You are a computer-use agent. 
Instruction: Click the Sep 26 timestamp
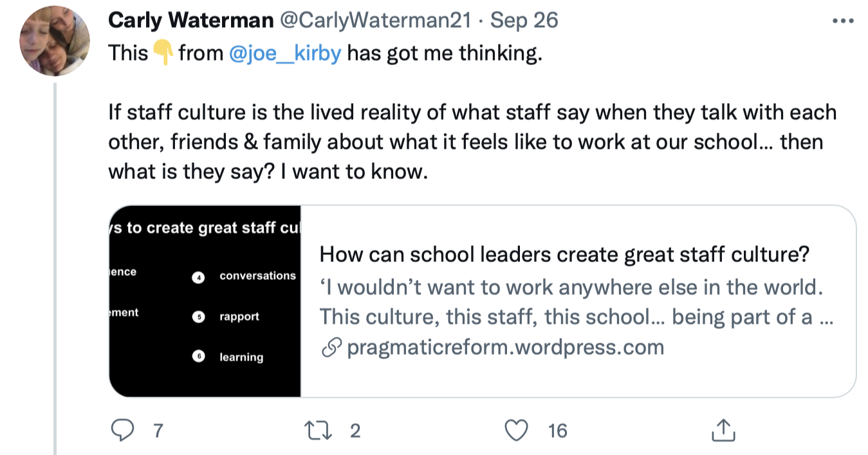coord(524,21)
